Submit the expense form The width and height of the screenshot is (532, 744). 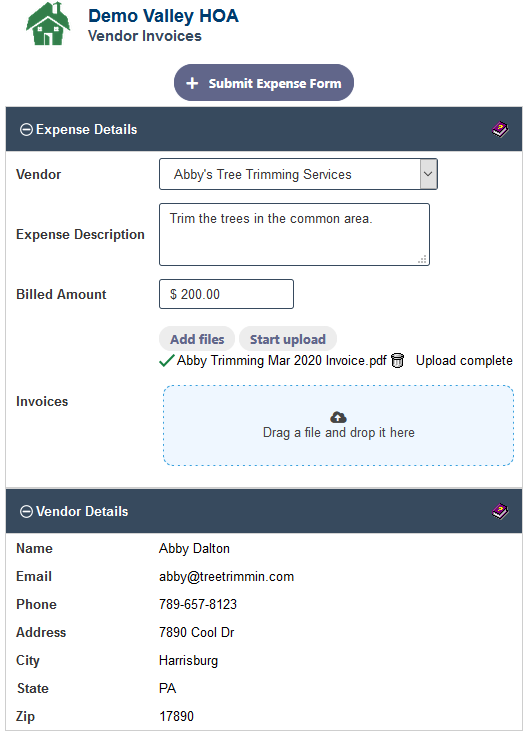263,83
